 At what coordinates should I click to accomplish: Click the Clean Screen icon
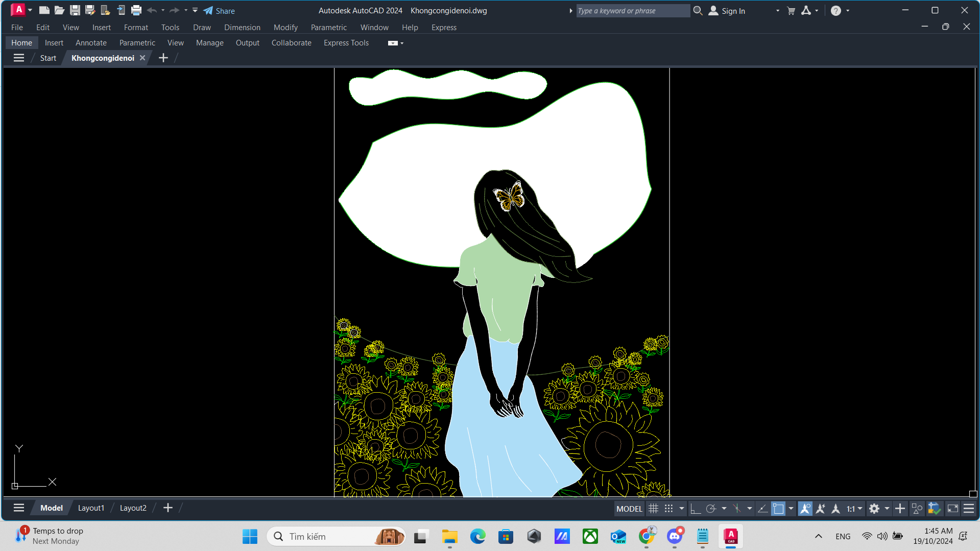953,509
